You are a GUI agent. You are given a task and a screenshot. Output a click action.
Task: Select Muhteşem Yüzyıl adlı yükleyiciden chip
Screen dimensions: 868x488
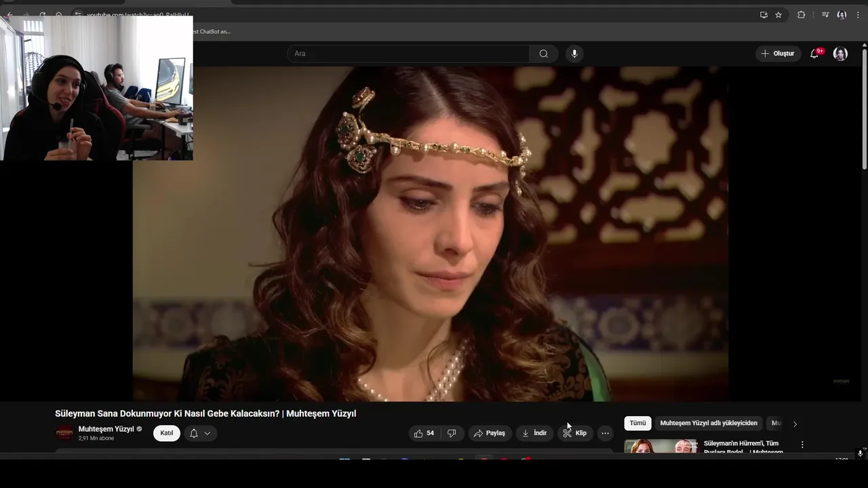pos(709,423)
